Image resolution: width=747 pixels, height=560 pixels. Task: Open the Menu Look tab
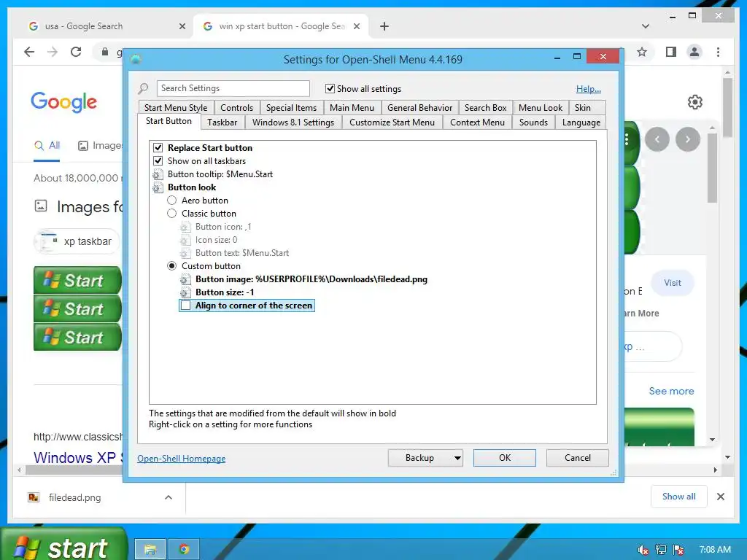541,108
